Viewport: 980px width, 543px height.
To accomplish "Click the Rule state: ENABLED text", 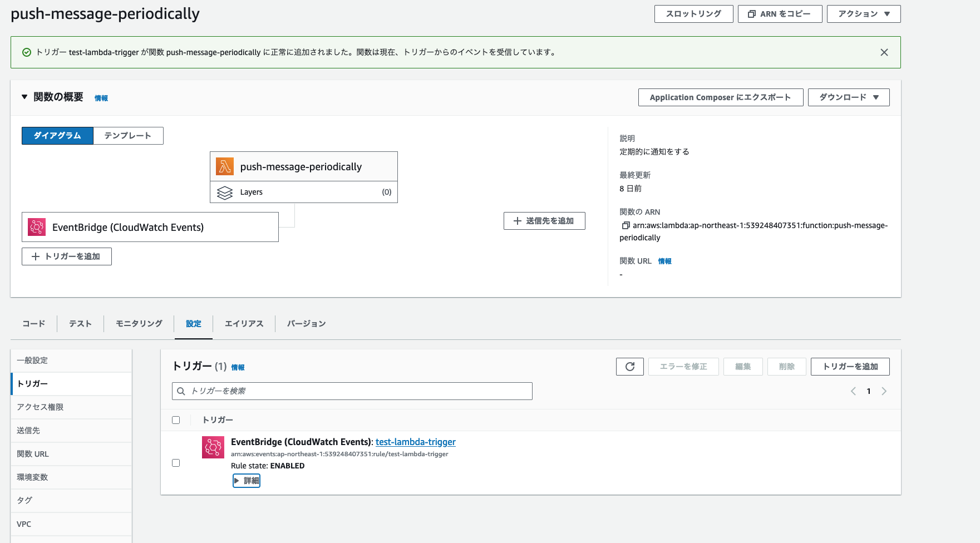I will click(268, 466).
